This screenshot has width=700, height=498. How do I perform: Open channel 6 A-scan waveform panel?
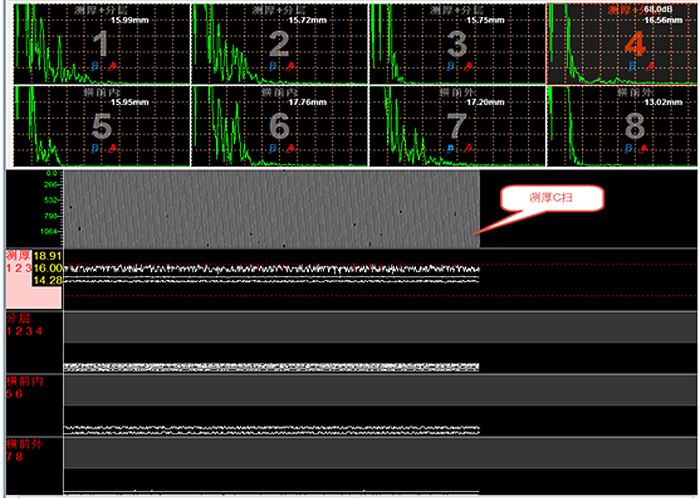click(278, 125)
